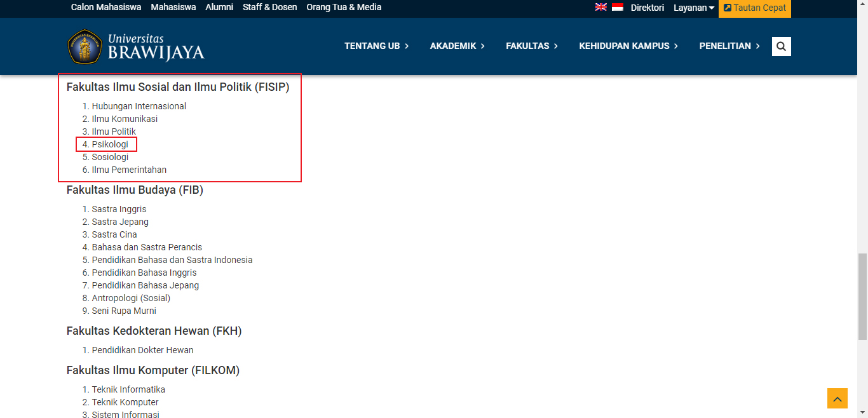Viewport: 868px width, 418px height.
Task: Click Sosiologi list item
Action: coord(110,157)
